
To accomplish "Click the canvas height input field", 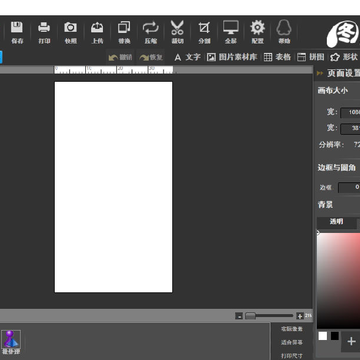I will tap(350, 128).
